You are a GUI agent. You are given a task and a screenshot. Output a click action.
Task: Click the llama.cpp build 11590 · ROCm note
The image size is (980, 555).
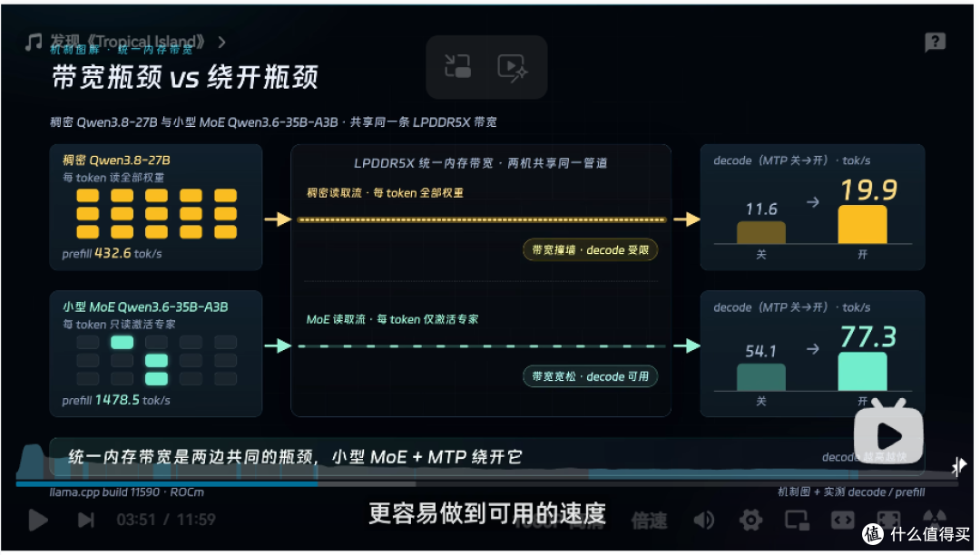(127, 492)
